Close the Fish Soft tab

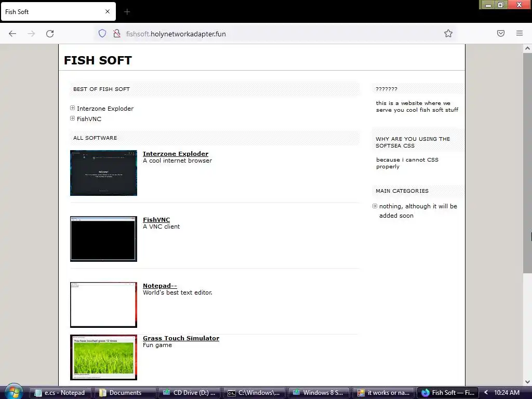coord(108,11)
